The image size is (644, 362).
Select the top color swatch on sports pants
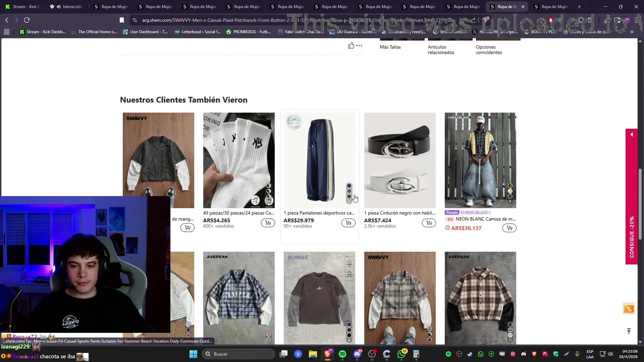coord(349,186)
